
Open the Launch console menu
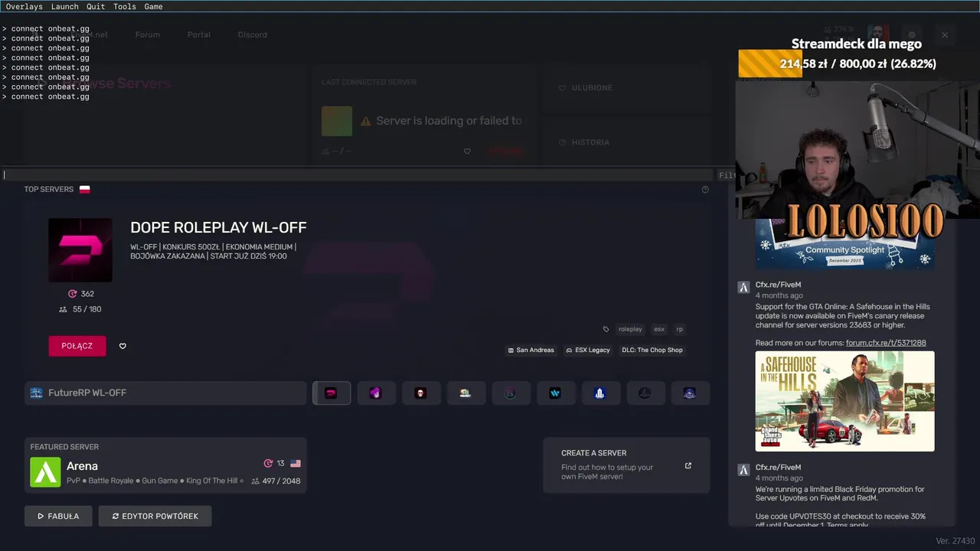tap(64, 6)
